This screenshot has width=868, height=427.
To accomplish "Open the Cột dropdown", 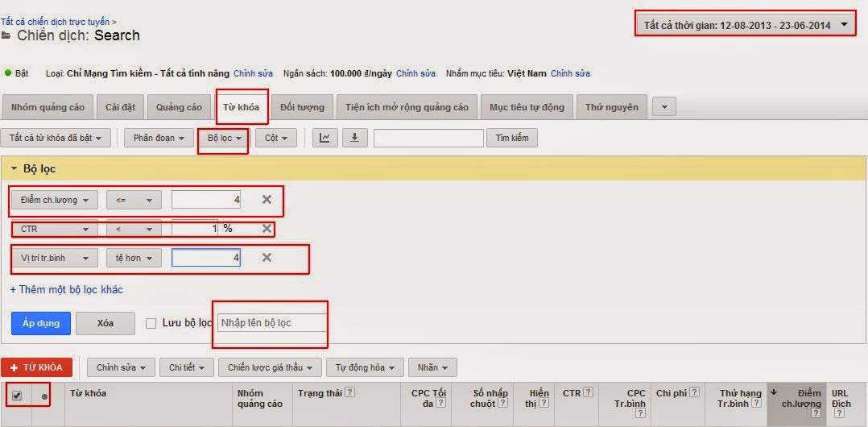I will pyautogui.click(x=276, y=138).
